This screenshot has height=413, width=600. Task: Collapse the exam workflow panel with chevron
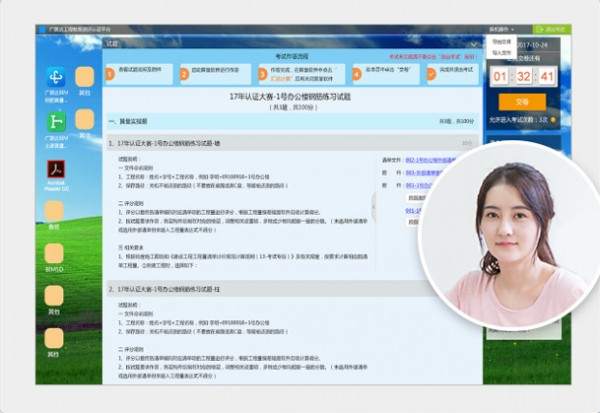click(472, 44)
